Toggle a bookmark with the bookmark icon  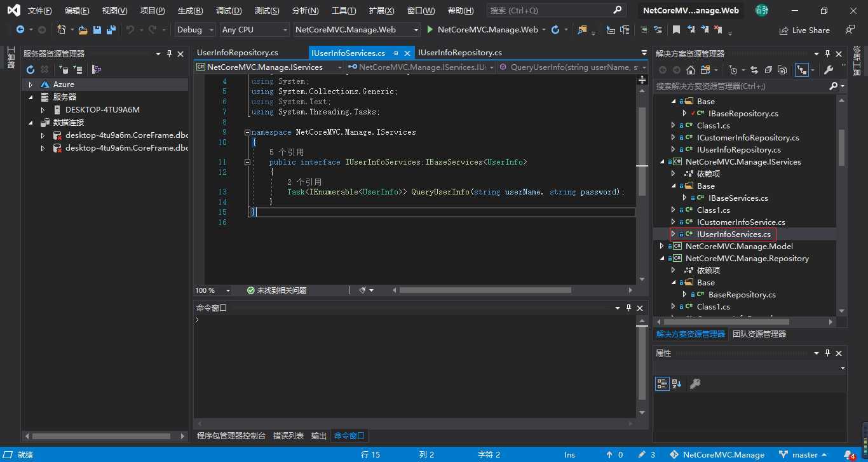(677, 30)
